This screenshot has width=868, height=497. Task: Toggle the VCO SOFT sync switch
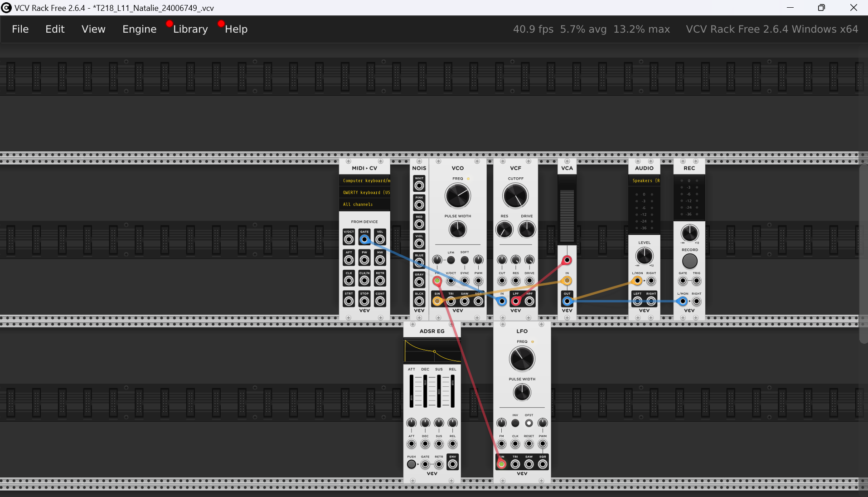pos(465,260)
